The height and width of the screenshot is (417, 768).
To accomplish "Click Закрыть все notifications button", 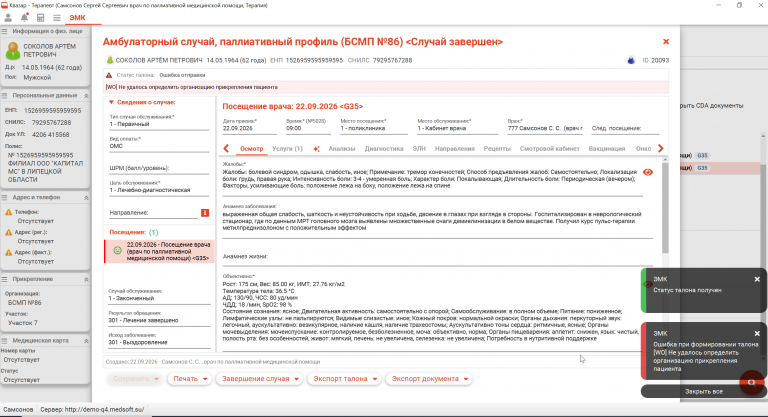I will pyautogui.click(x=704, y=392).
